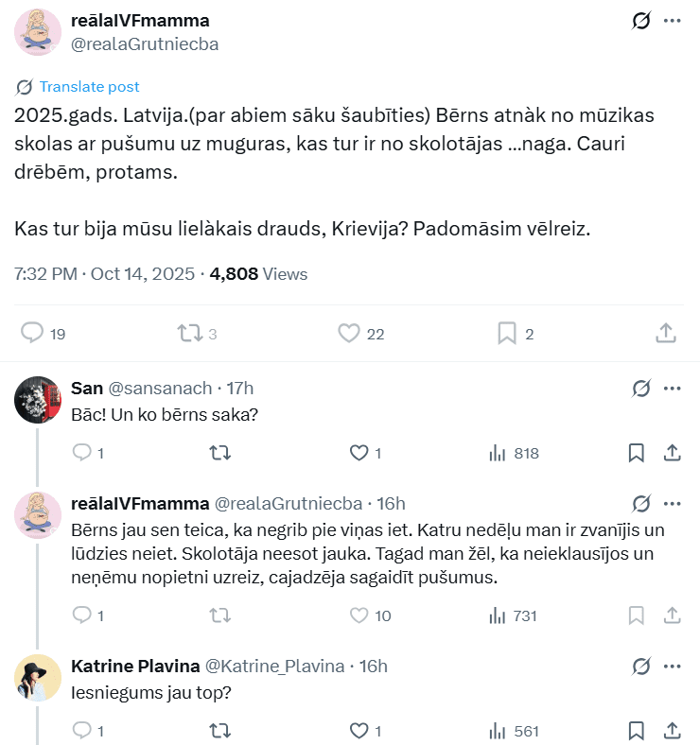Image resolution: width=700 pixels, height=745 pixels.
Task: Like San's reply
Action: pos(359,453)
